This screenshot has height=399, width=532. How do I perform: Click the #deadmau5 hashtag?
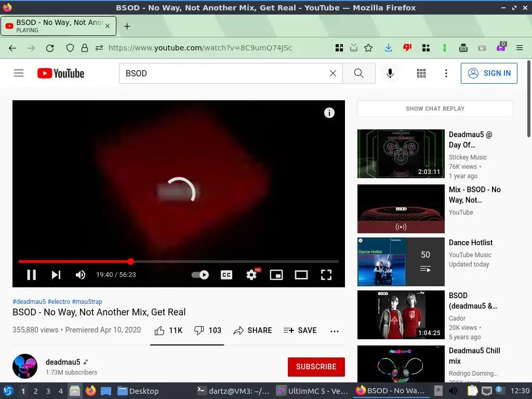click(29, 302)
